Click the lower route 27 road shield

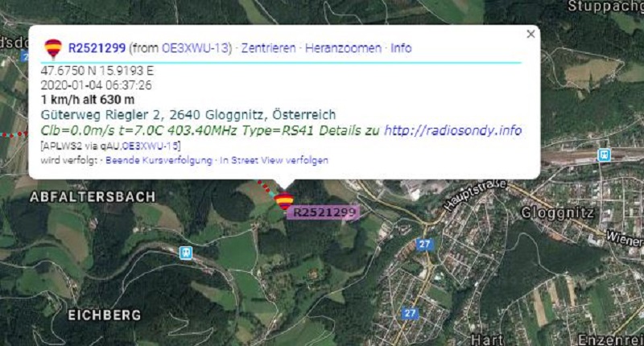(x=410, y=314)
